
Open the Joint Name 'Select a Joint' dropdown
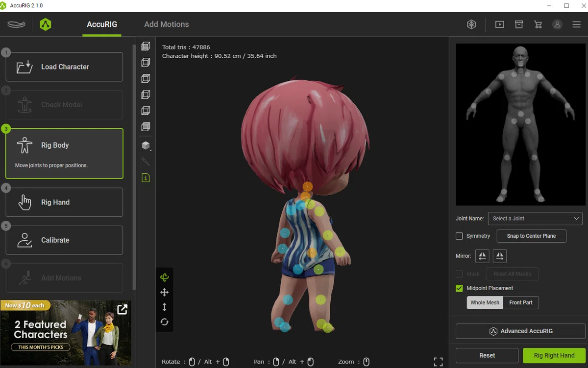(x=535, y=218)
